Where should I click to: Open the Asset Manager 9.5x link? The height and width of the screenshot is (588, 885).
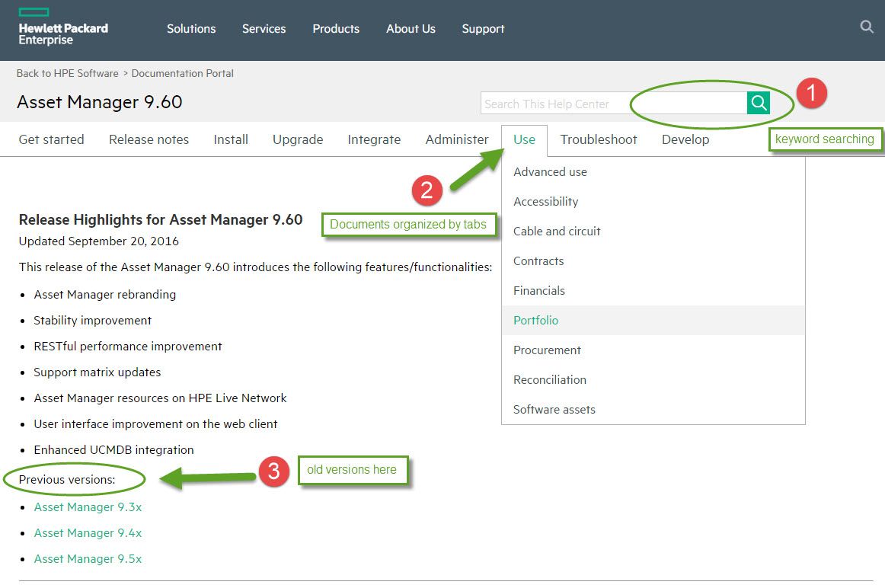(x=88, y=559)
